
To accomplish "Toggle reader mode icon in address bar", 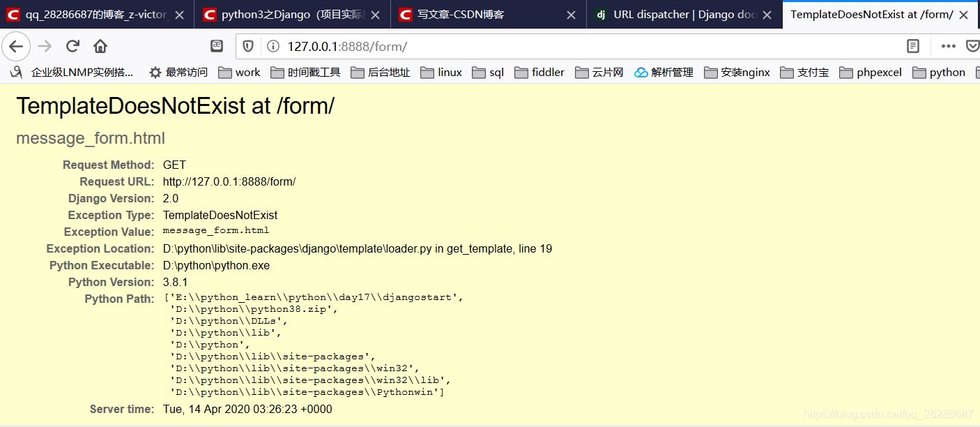I will coord(913,46).
